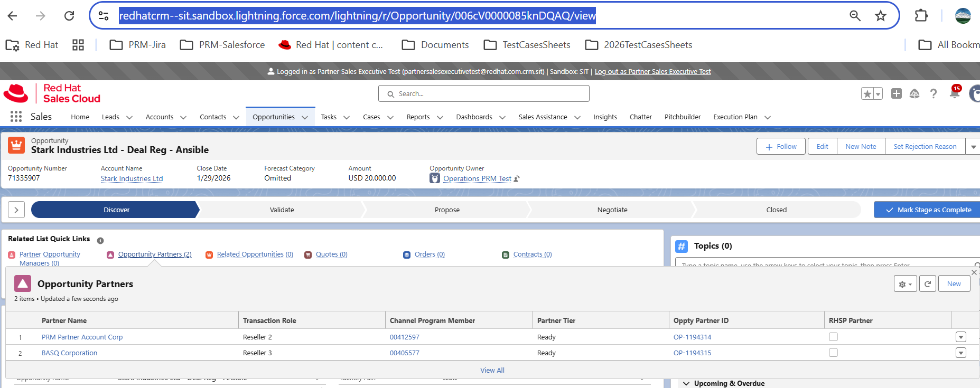Open the Insights tab

point(605,117)
